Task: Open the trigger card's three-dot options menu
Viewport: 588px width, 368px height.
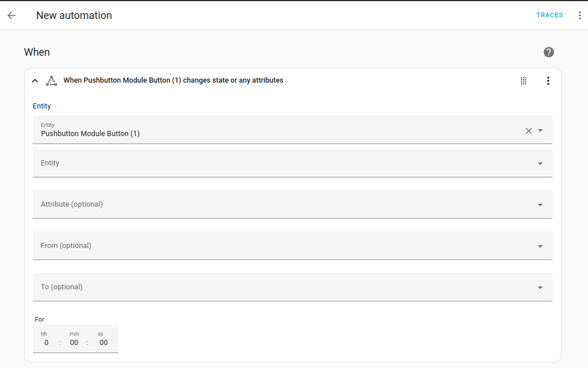Action: click(x=548, y=80)
